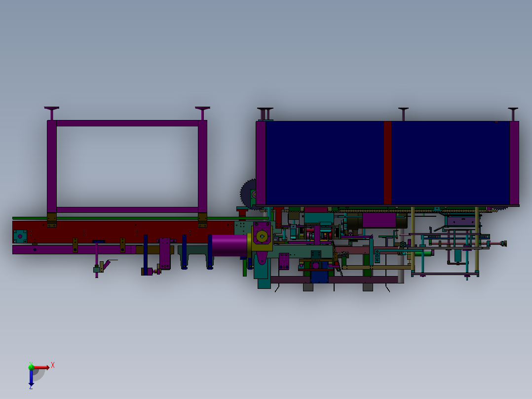
Task: Select the magenta cylindrical motor housing
Action: [229, 245]
